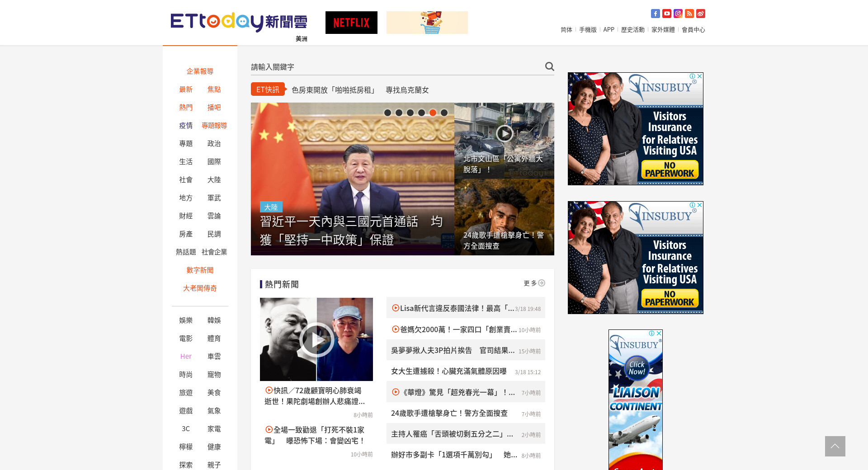The image size is (868, 470).
Task: Select the third carousel slide dot
Action: [410, 113]
